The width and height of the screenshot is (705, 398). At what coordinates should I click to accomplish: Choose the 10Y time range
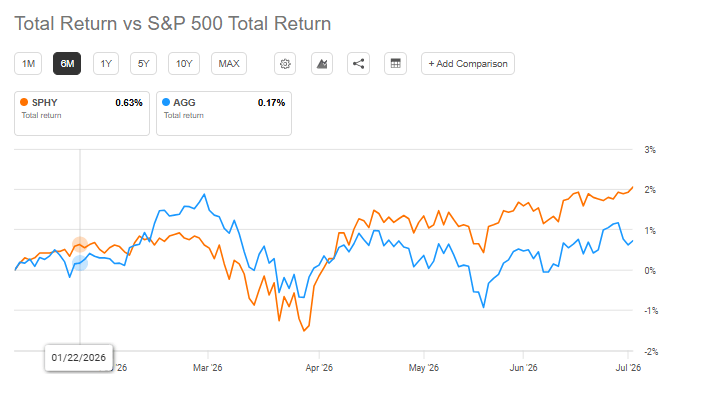(184, 64)
